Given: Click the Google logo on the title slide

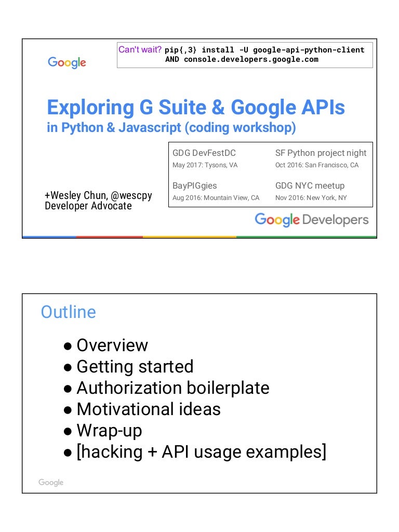Looking at the screenshot, I should (x=66, y=63).
